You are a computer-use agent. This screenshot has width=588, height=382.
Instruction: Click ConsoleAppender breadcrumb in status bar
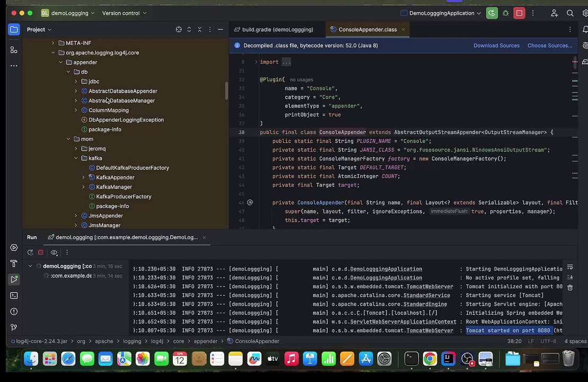253,341
